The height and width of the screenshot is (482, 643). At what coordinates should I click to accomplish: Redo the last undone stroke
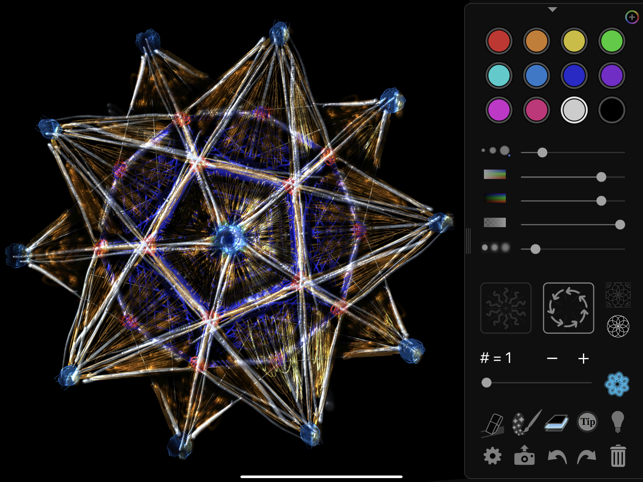pyautogui.click(x=587, y=456)
